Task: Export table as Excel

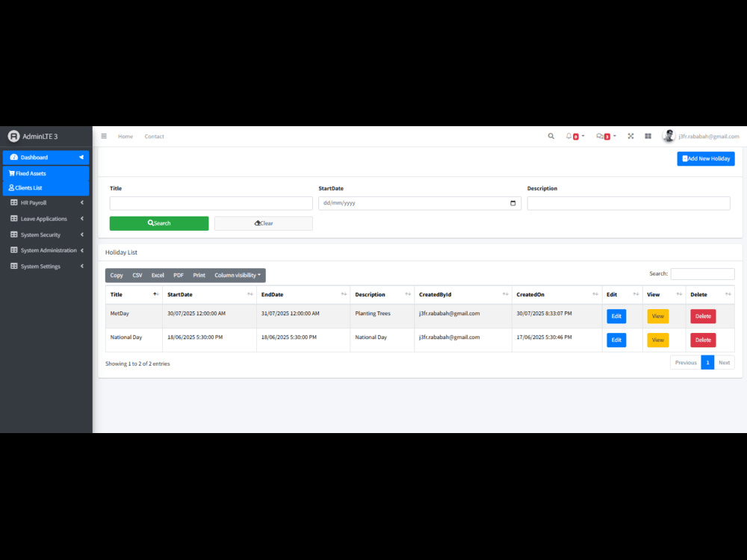Action: pos(158,276)
